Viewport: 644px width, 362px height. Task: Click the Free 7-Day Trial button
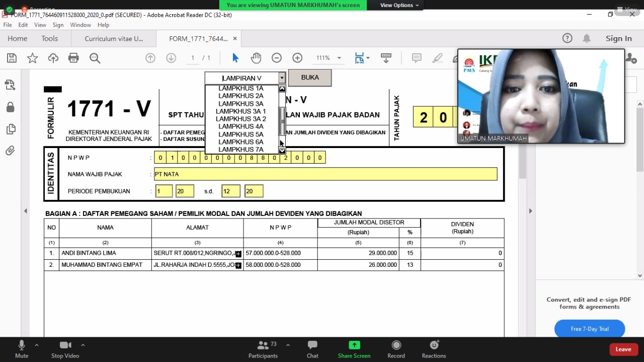pos(590,329)
